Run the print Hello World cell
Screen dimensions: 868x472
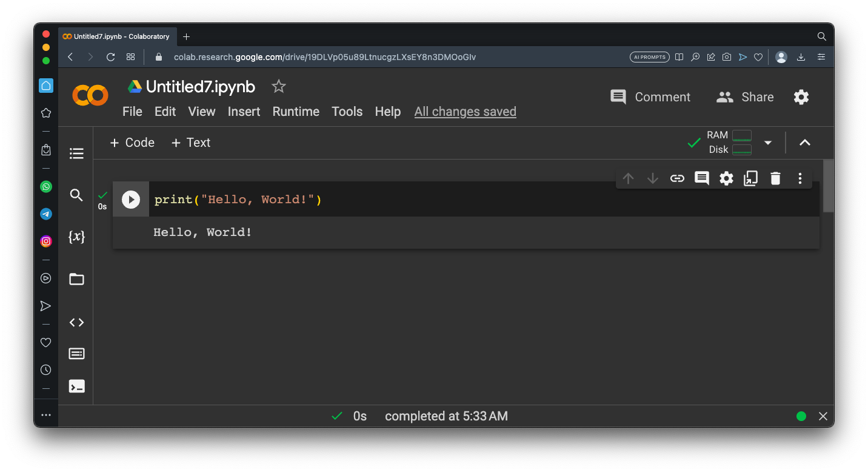pyautogui.click(x=131, y=200)
